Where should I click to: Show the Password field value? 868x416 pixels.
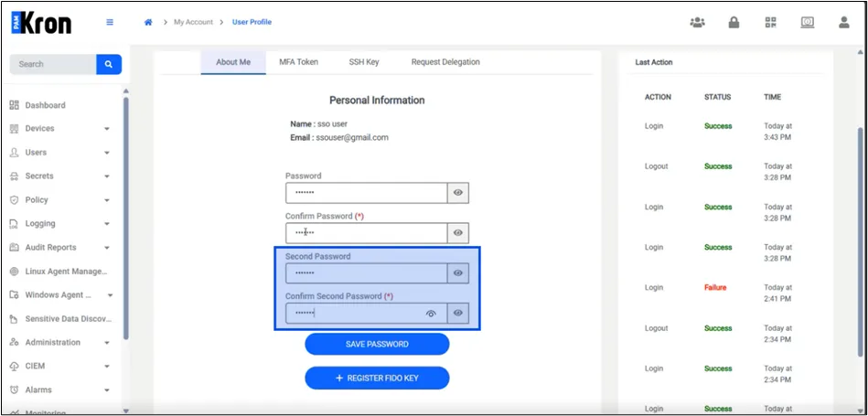pyautogui.click(x=458, y=193)
